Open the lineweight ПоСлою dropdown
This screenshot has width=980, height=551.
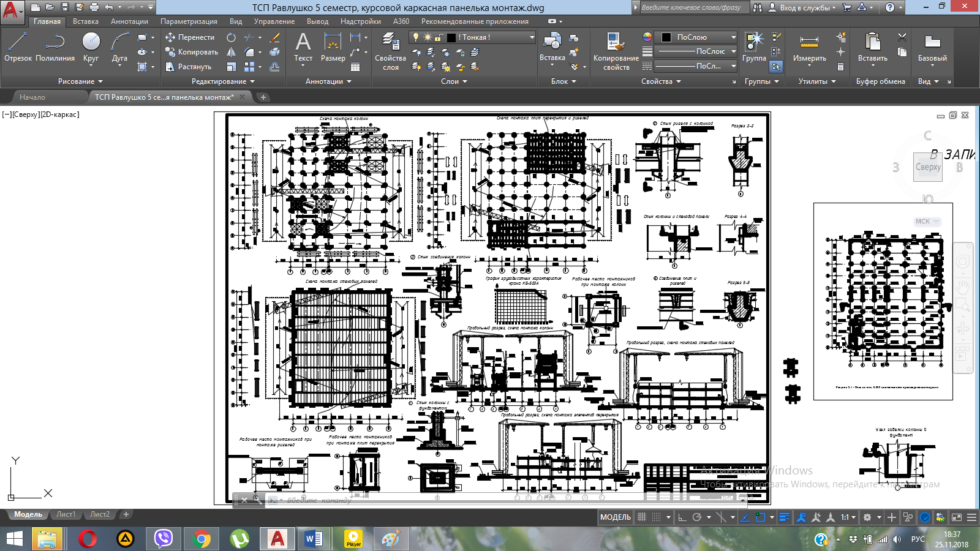[x=696, y=51]
